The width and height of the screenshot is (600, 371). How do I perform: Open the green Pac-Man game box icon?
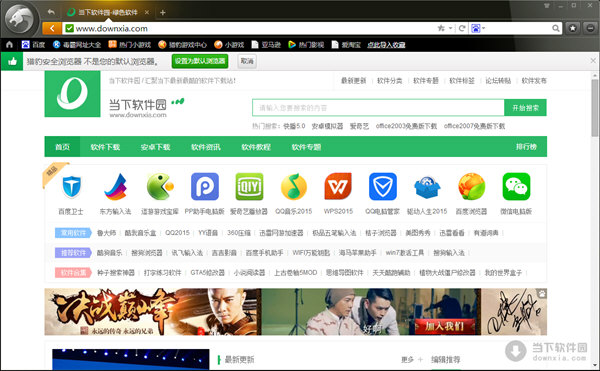coord(160,186)
